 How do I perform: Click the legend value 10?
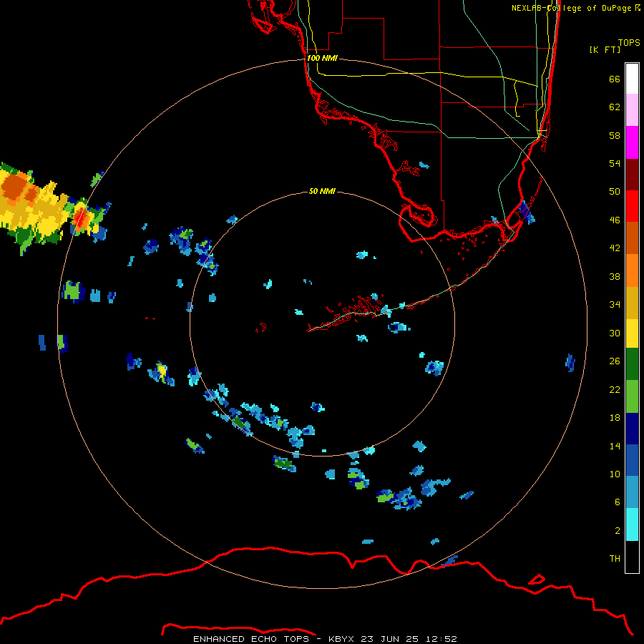615,474
